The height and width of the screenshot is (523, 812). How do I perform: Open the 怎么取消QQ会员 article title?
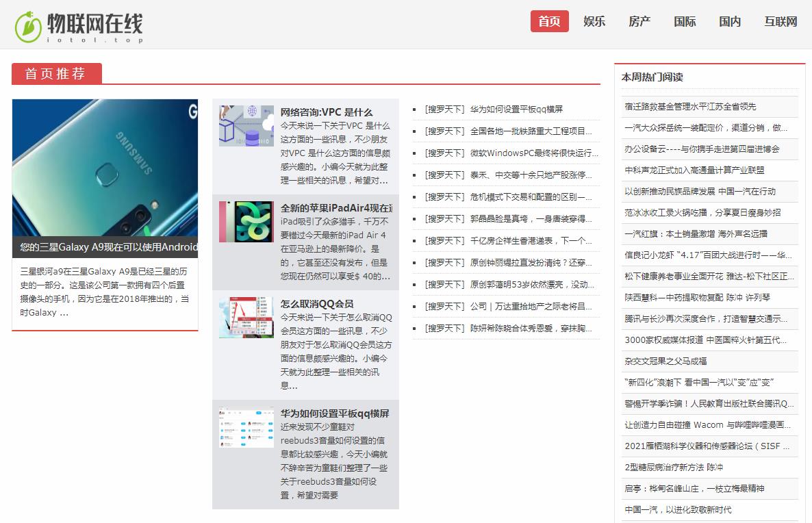[317, 303]
